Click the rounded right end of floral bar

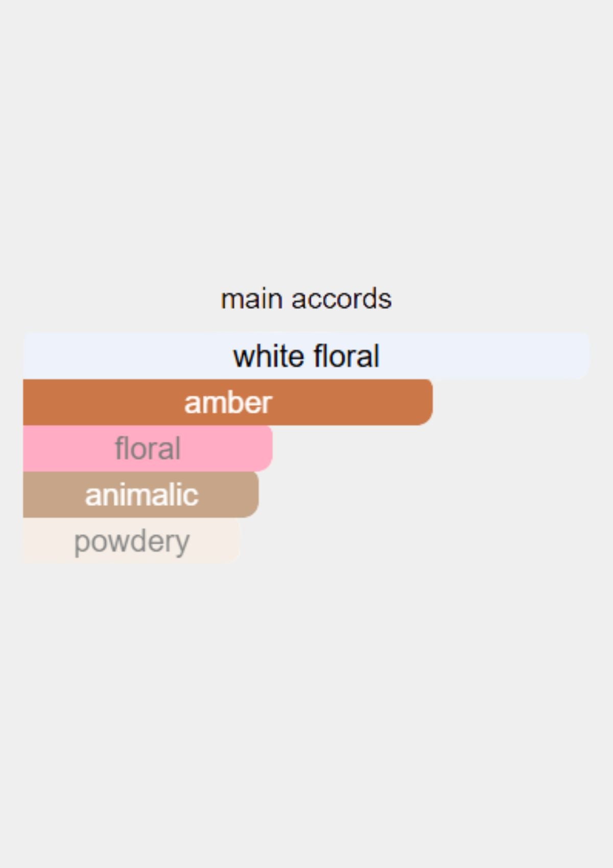(265, 448)
